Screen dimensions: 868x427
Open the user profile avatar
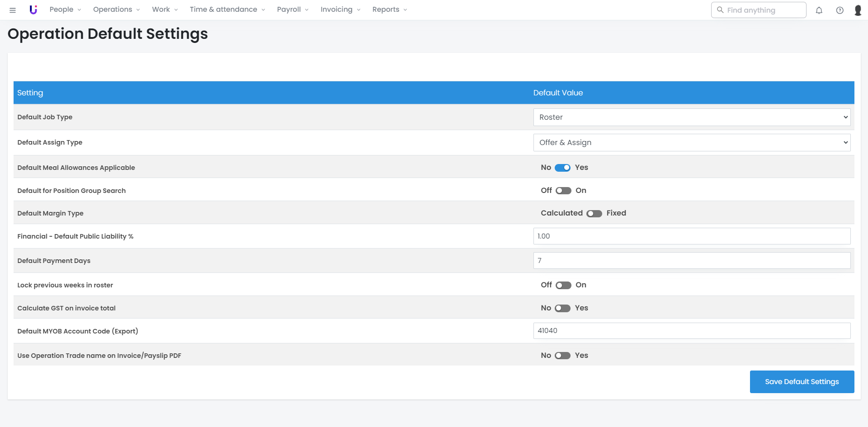[858, 10]
